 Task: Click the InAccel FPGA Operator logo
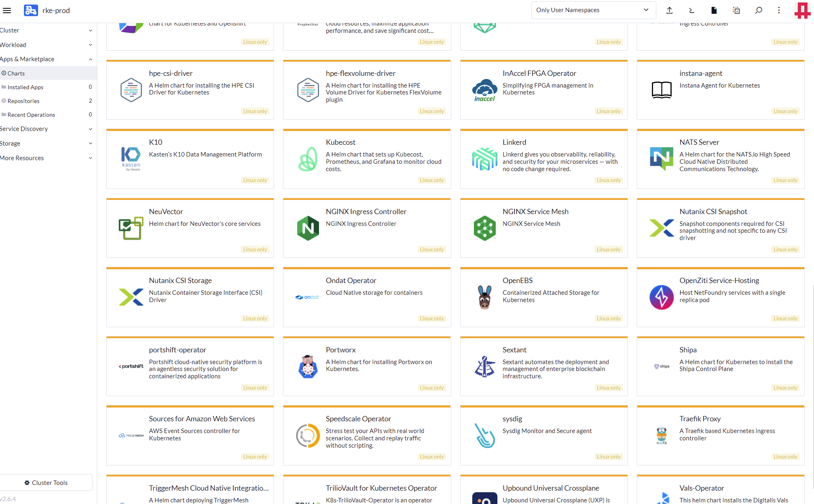(484, 90)
